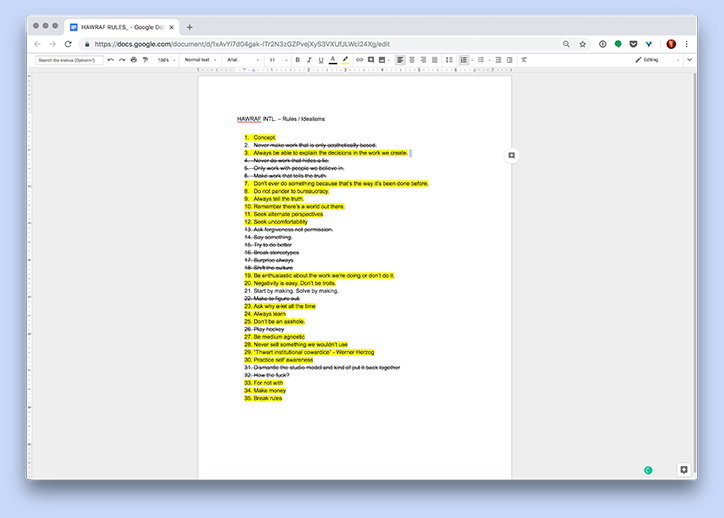Click the green Grammarly icon
This screenshot has height=518, width=724.
coord(648,470)
